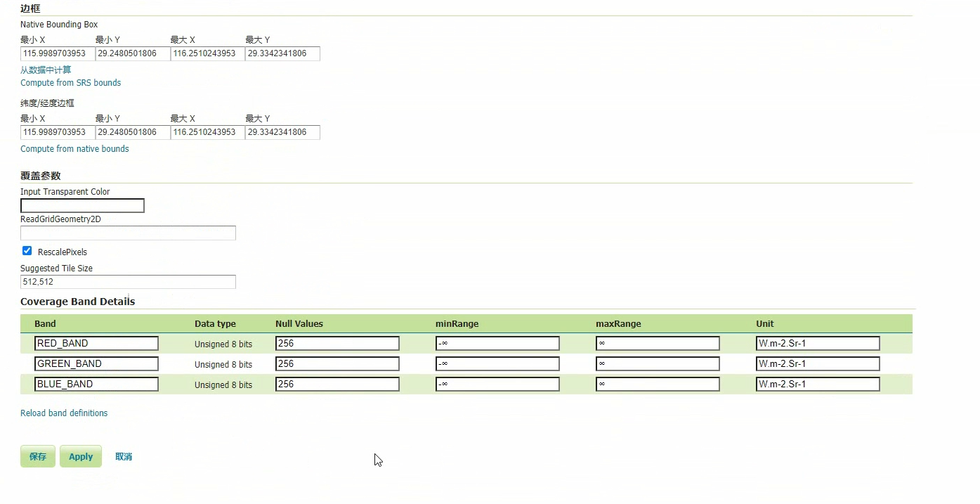This screenshot has width=980, height=504.
Task: Click Unit field for RED_BAND
Action: point(818,344)
